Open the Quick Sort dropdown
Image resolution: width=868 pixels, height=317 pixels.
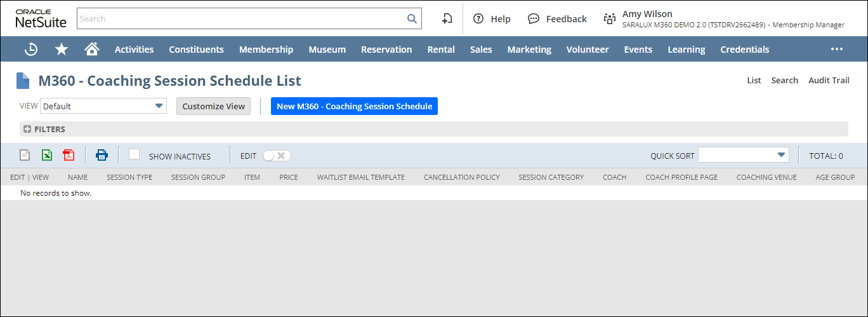point(743,155)
